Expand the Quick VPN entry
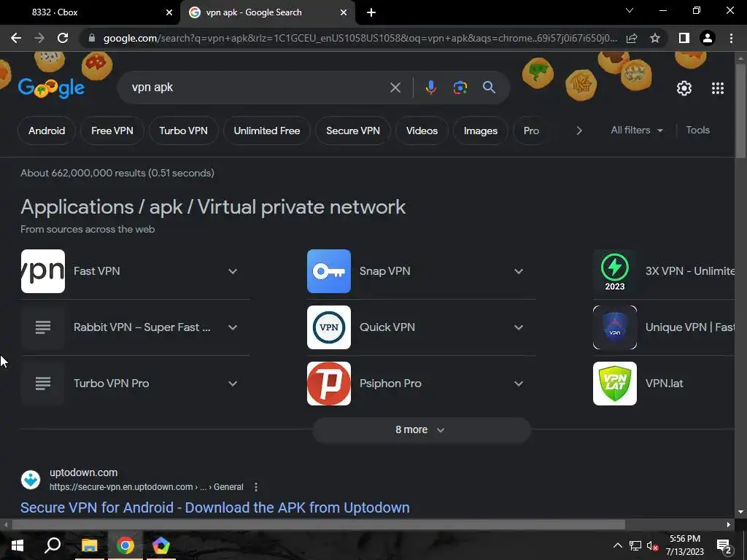The width and height of the screenshot is (747, 560). point(519,327)
